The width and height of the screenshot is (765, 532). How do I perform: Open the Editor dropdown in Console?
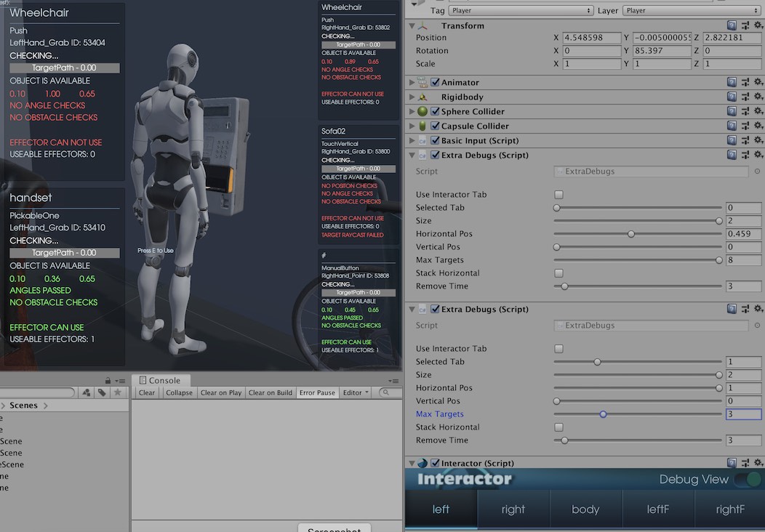tap(356, 392)
